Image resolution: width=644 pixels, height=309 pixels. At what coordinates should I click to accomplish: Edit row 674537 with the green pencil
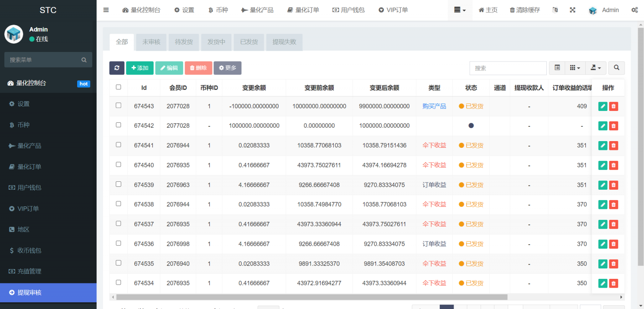tap(602, 224)
